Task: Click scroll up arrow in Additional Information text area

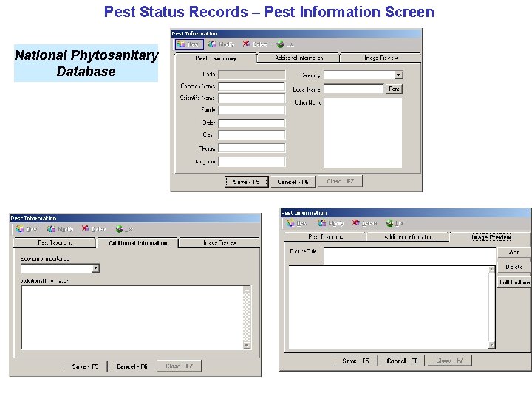Action: 247,290
